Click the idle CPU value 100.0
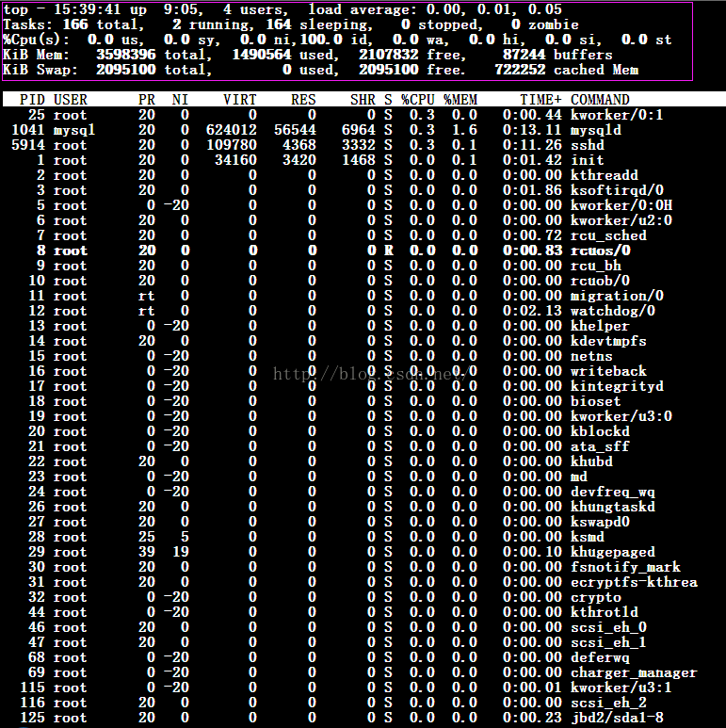Screen dimensions: 726x728 [x=321, y=40]
